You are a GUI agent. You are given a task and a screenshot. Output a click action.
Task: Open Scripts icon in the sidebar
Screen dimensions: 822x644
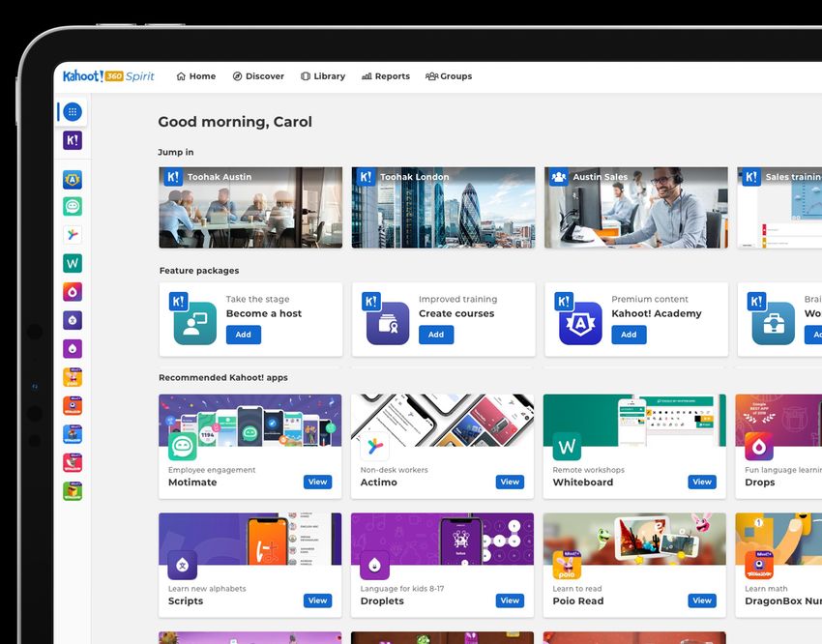[73, 320]
